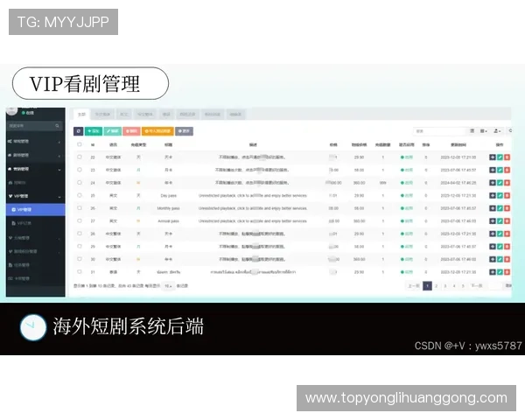Click the green edit icon for row ID 28
525x420 pixels.
click(500, 234)
